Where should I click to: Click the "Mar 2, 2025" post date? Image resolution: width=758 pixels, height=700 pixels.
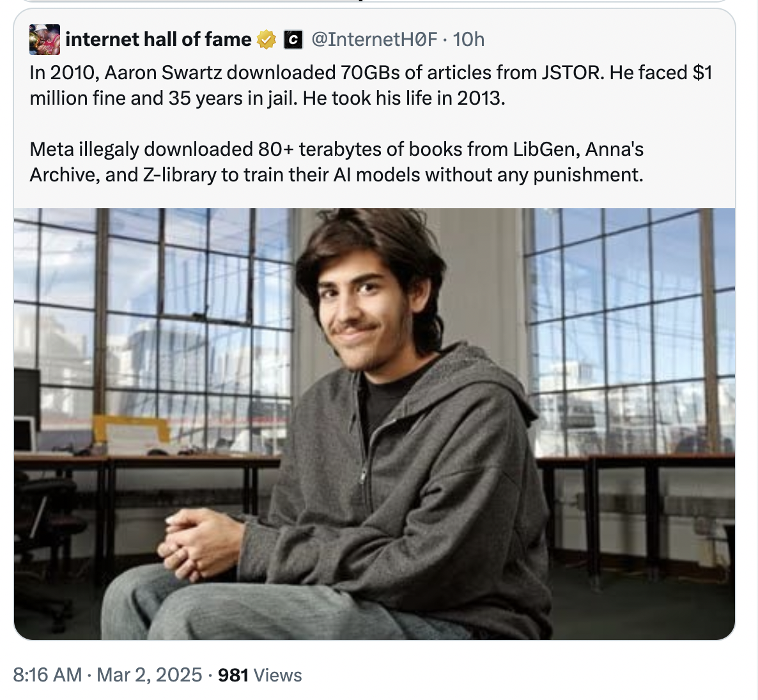149,675
